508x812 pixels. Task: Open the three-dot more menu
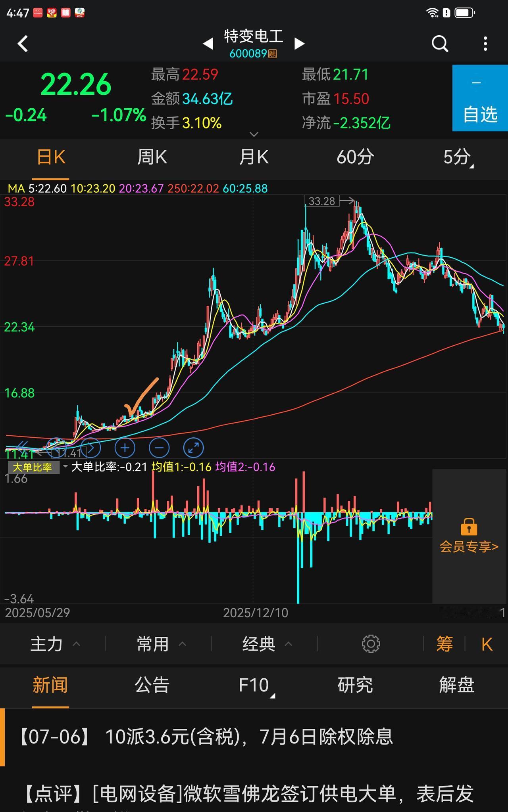pos(485,44)
